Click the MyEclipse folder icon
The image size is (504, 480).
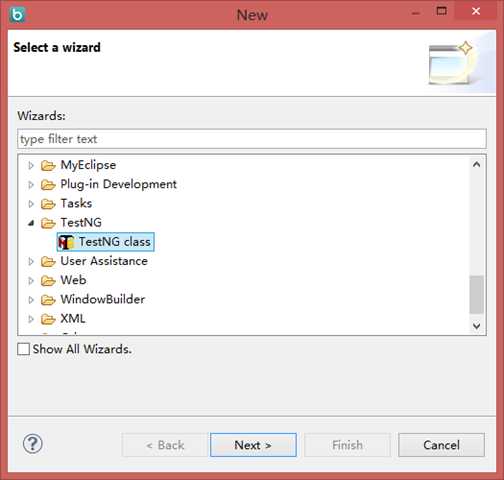48,165
